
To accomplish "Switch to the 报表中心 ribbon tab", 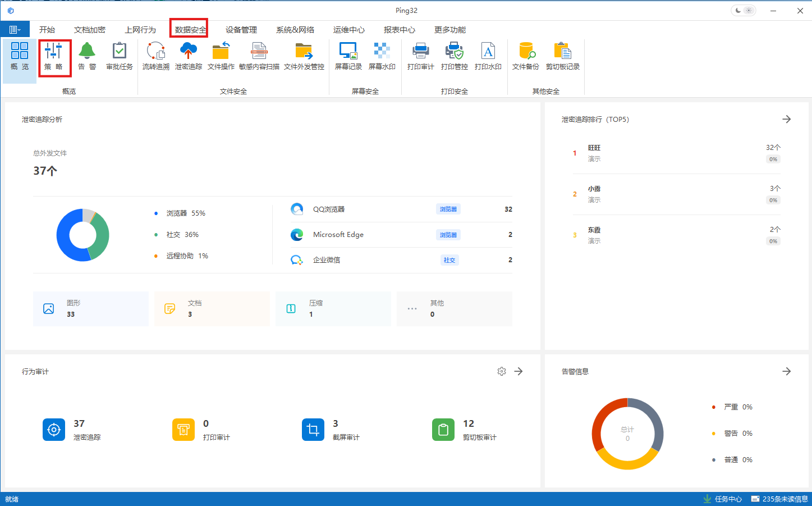I will click(x=399, y=29).
